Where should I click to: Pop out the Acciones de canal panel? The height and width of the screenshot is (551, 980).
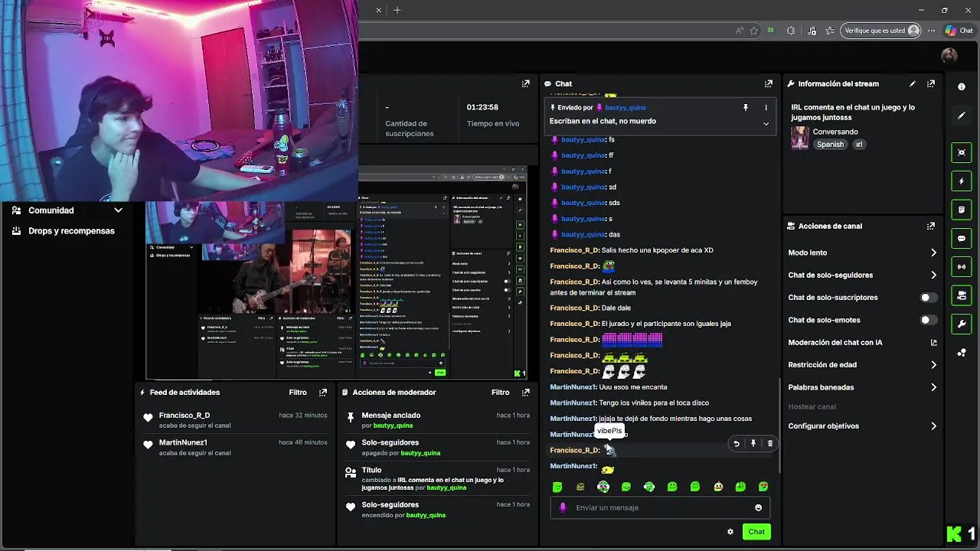pos(931,227)
